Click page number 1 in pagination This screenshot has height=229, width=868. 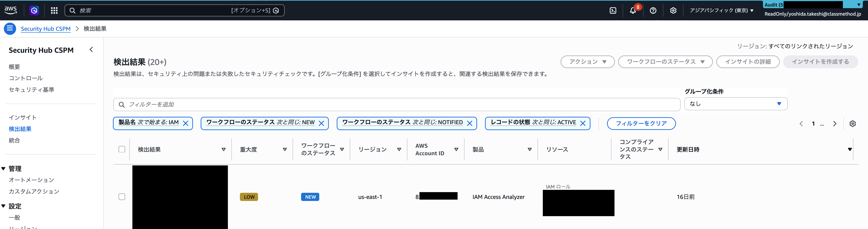(813, 124)
